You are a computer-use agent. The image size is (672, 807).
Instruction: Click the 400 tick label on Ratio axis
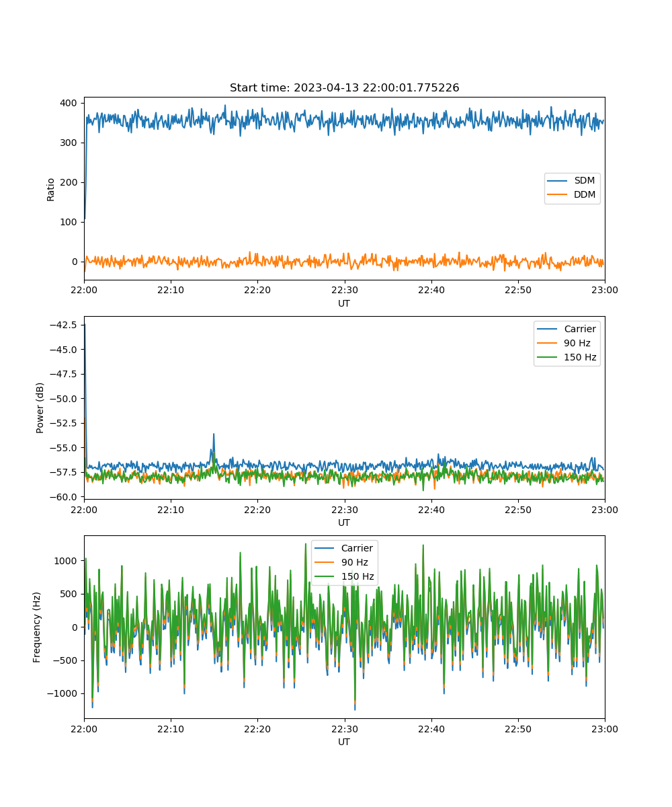click(69, 103)
